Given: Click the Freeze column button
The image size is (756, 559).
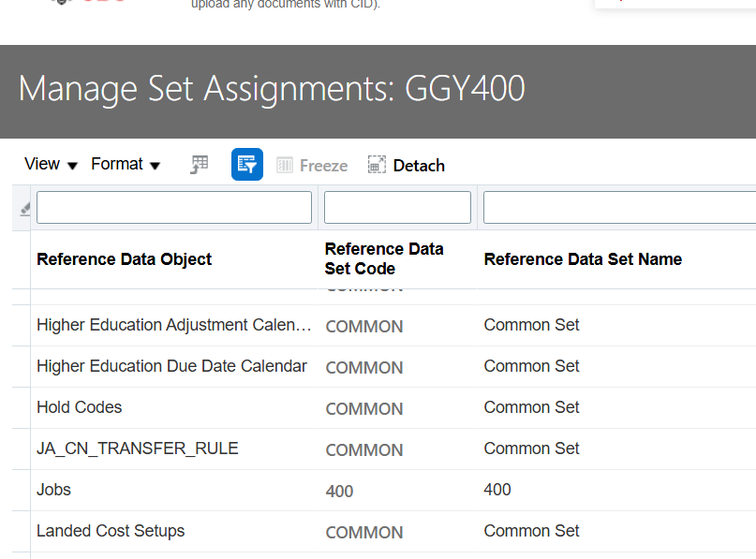Looking at the screenshot, I should pyautogui.click(x=312, y=166).
